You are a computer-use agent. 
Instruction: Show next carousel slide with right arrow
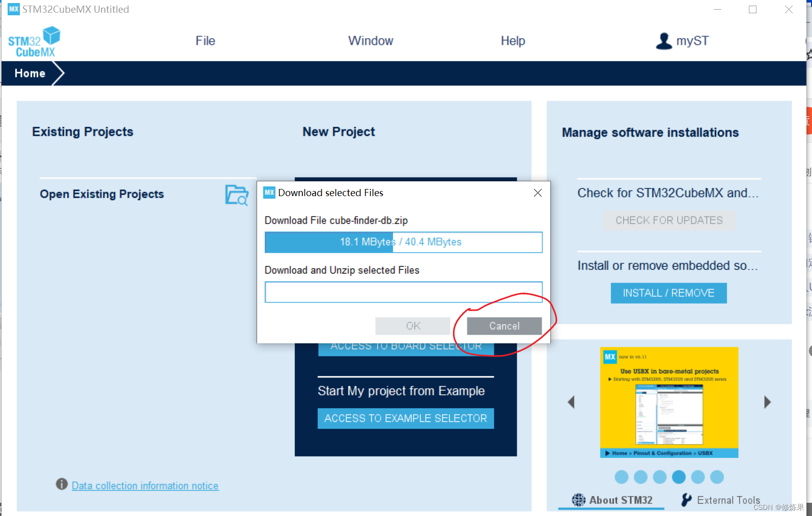[768, 402]
